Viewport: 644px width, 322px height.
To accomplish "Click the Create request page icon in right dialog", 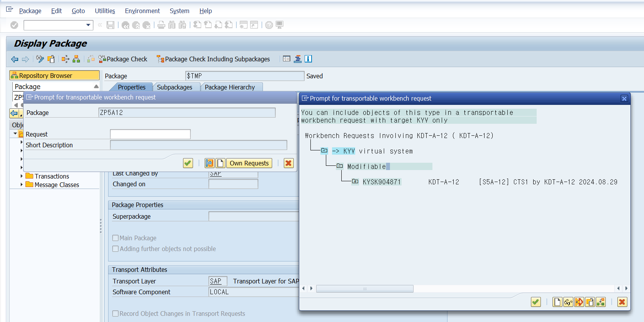I will (x=557, y=302).
